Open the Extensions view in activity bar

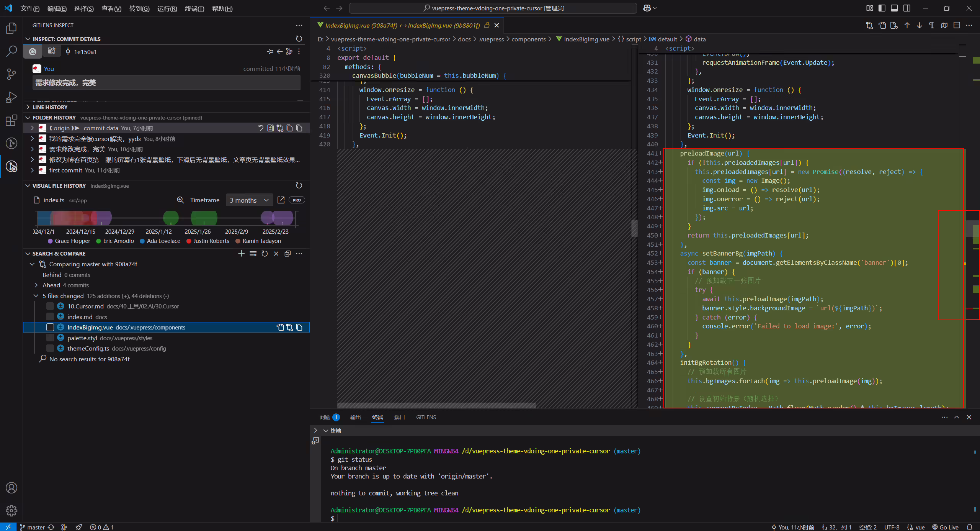(x=11, y=120)
